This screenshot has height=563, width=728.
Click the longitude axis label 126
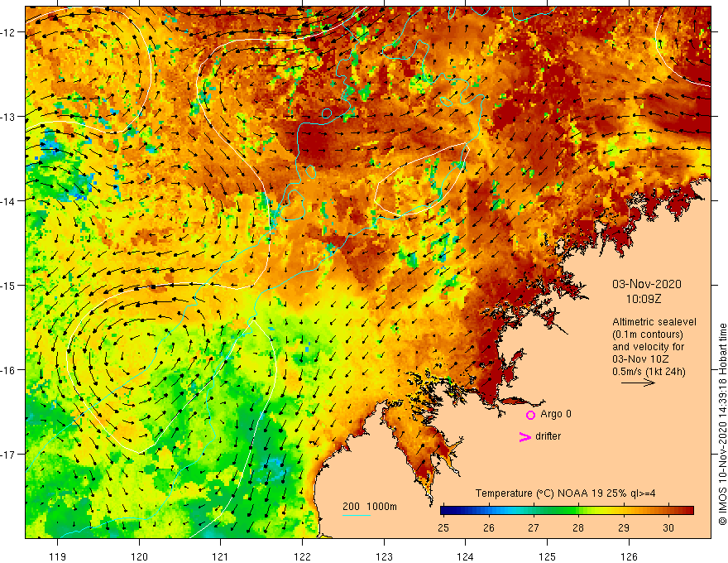click(x=629, y=556)
